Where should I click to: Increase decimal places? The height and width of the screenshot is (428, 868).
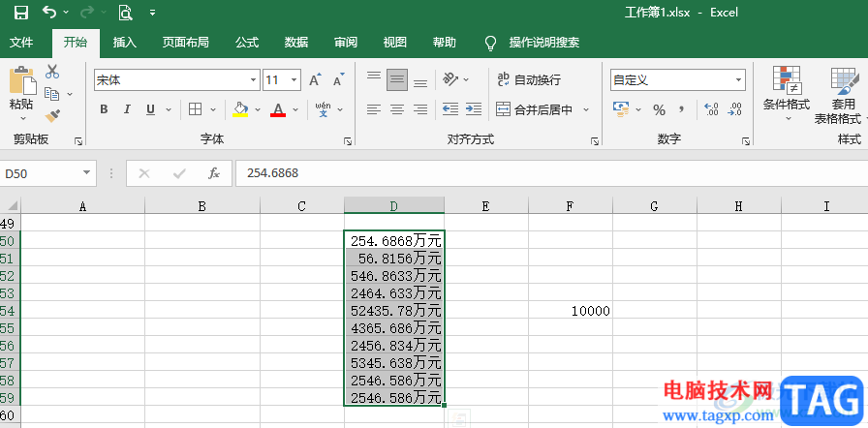(x=711, y=109)
